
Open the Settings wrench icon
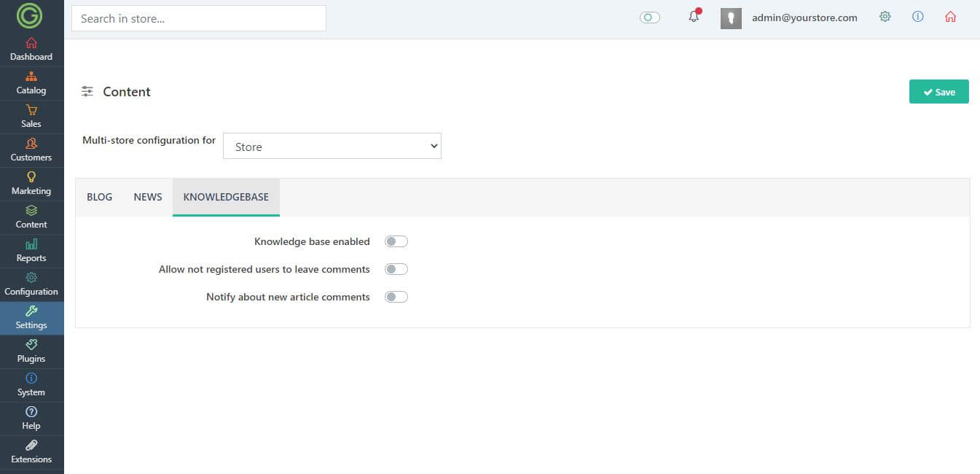31,311
